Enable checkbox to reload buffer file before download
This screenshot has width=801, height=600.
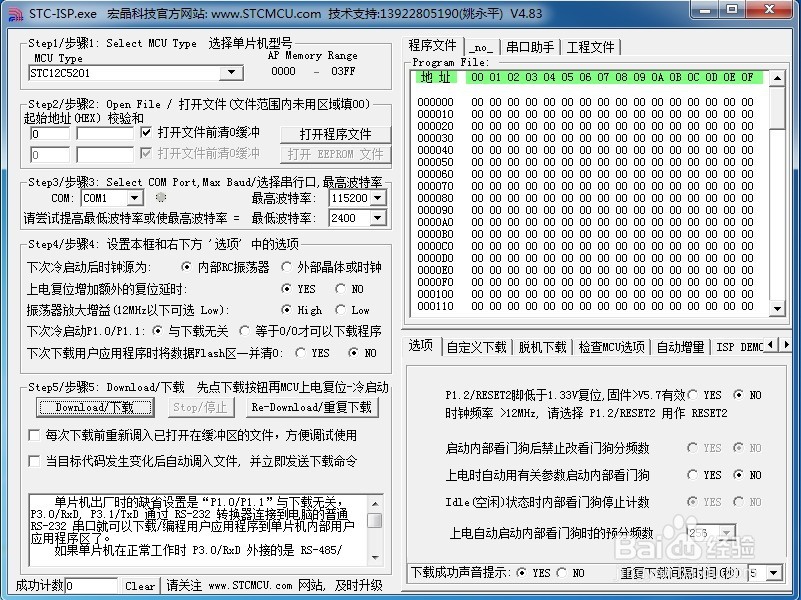[33, 434]
